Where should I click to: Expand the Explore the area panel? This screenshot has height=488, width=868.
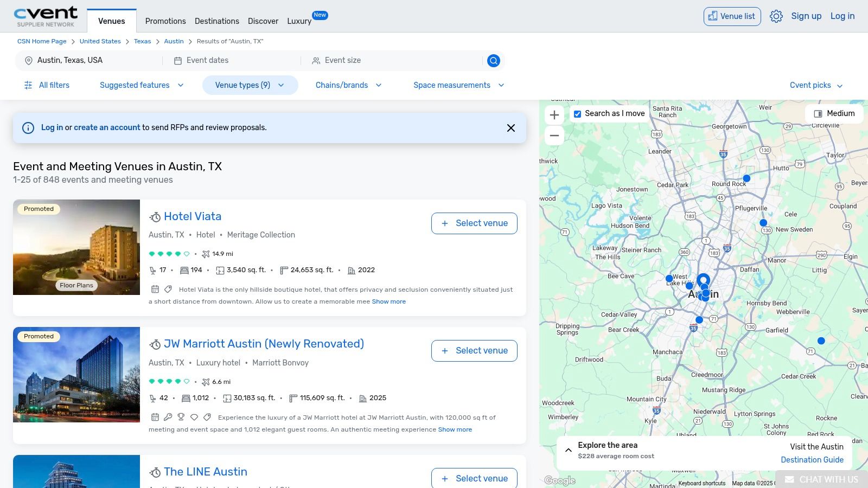tap(569, 450)
